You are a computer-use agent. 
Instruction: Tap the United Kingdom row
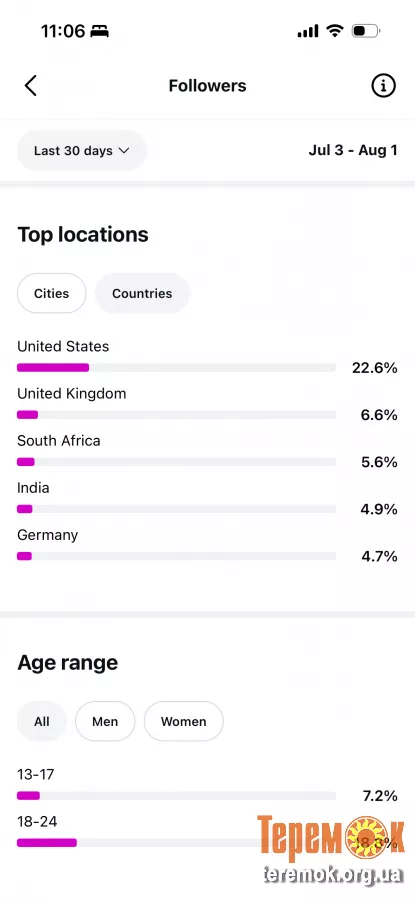click(208, 404)
